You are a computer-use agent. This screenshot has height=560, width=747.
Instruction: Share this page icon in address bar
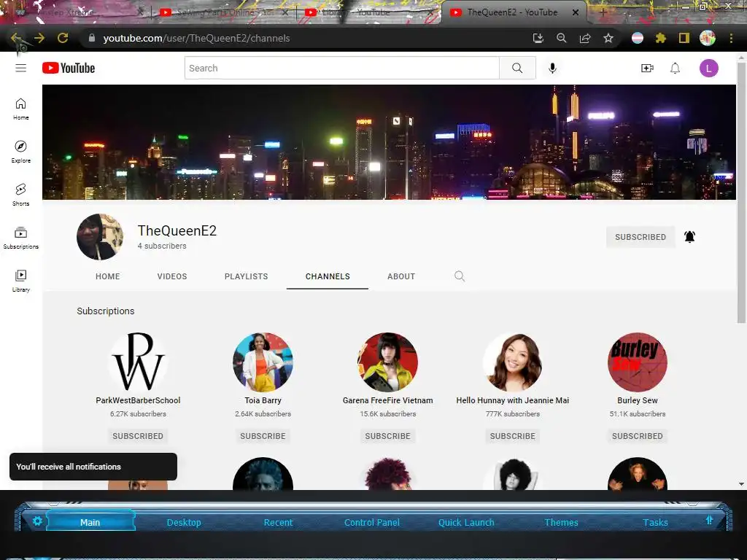585,38
